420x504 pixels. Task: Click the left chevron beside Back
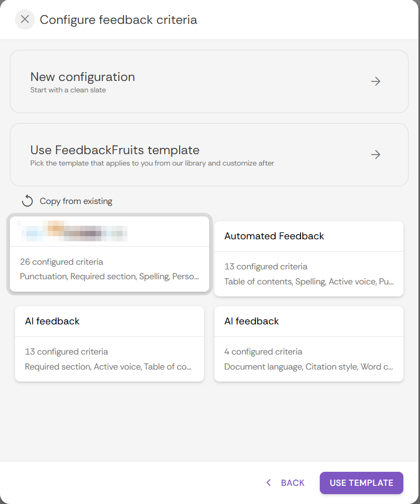[x=268, y=483]
